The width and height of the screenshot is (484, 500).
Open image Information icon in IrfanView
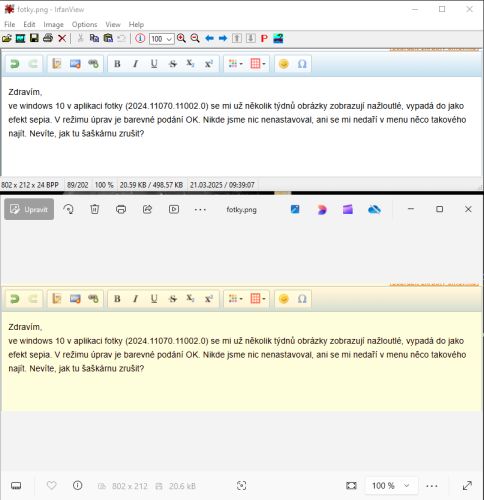coord(140,38)
